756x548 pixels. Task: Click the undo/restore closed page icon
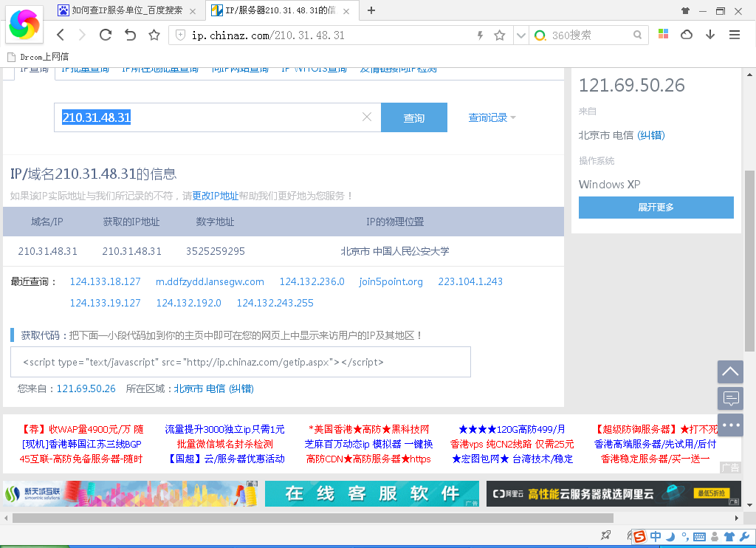click(x=130, y=35)
